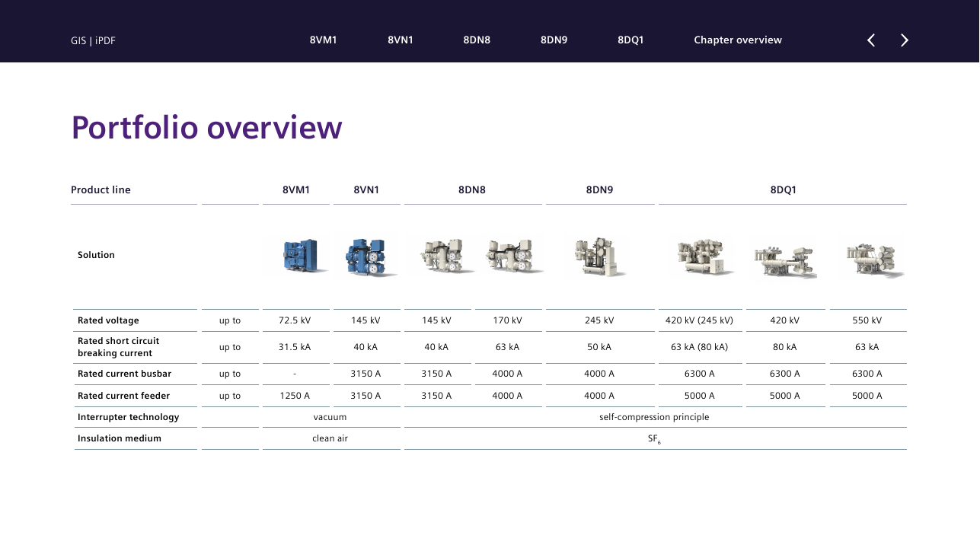Click the Product line row label
The image size is (980, 551).
click(101, 190)
